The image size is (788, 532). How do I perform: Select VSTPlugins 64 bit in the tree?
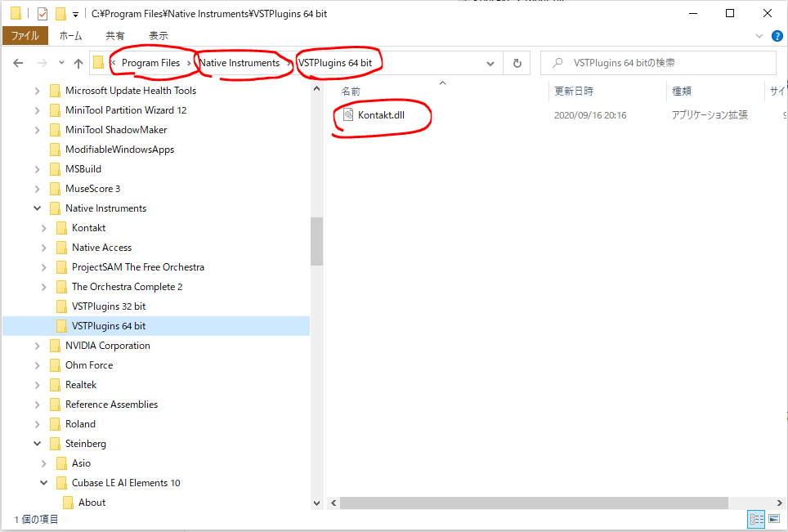tap(109, 326)
